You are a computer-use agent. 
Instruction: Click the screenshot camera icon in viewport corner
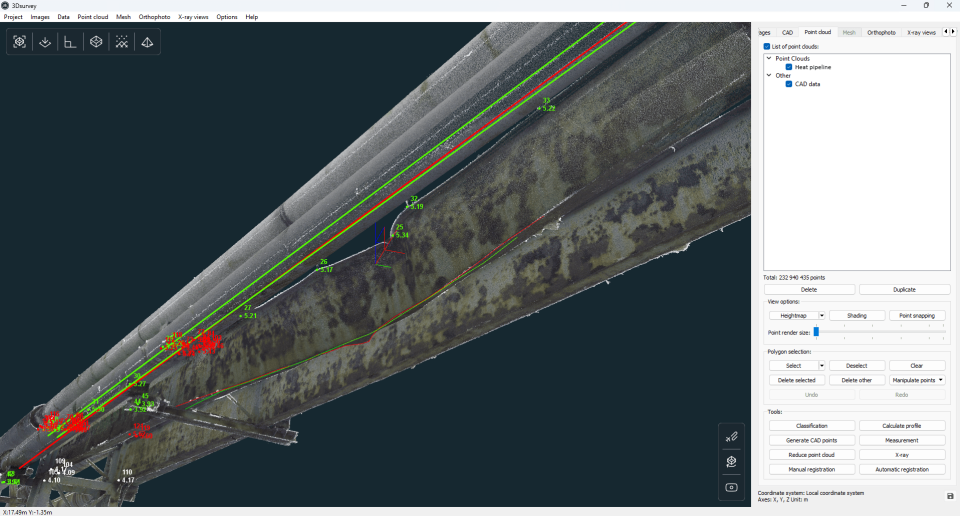coord(732,487)
